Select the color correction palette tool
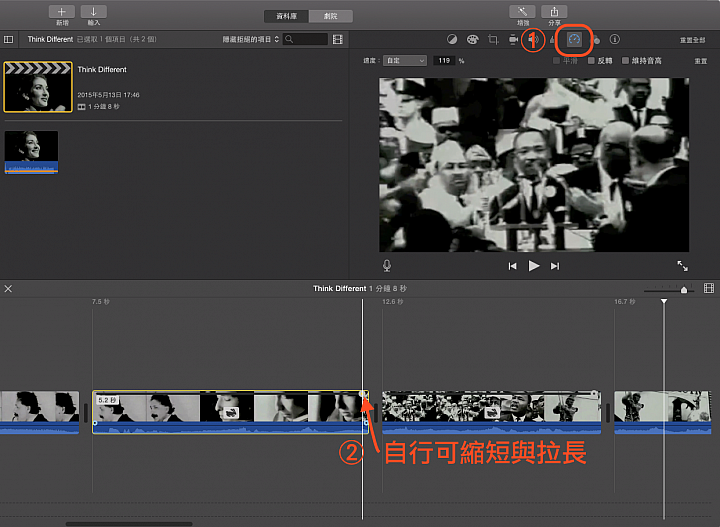Viewport: 720px width, 527px height. pos(472,39)
